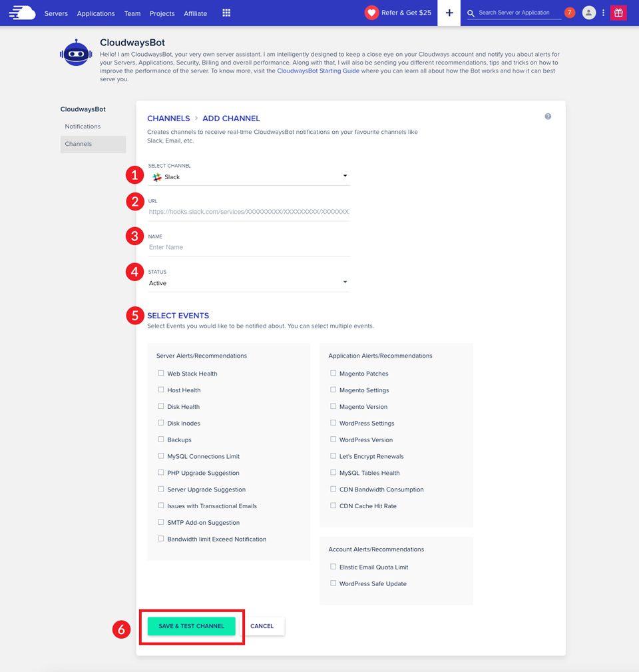Go to Applications in top nav
This screenshot has width=639, height=672.
96,13
